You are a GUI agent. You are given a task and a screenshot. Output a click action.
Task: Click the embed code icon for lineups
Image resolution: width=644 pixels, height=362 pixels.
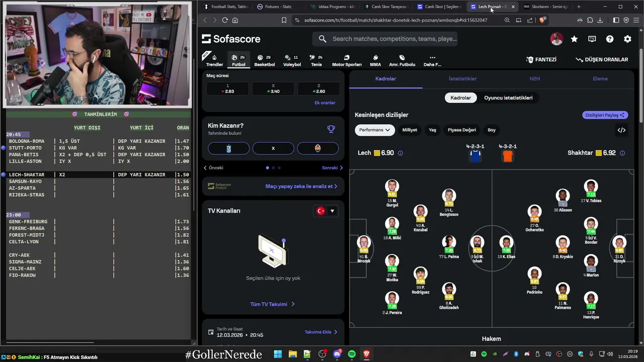coord(621,130)
